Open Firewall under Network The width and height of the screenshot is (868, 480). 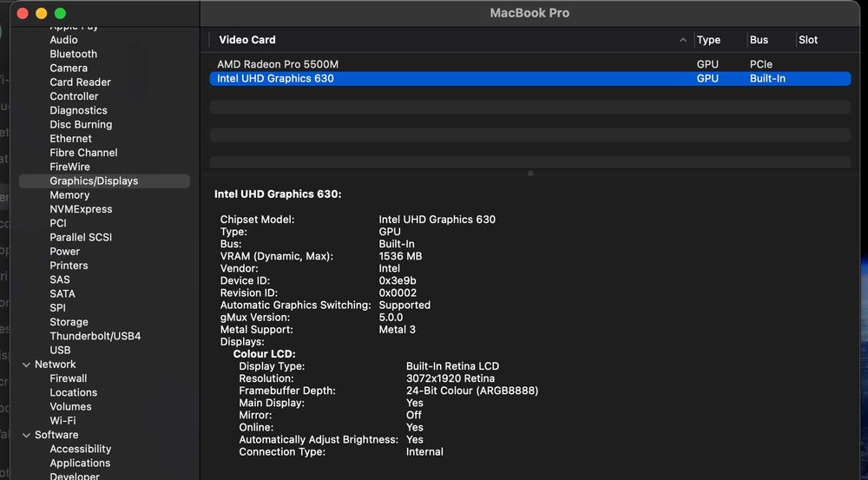point(68,378)
